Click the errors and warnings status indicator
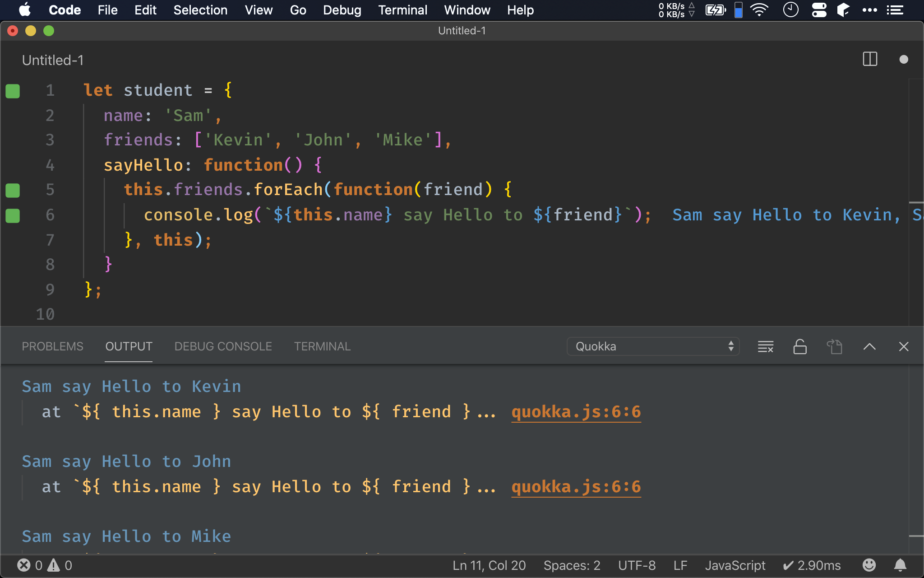 pyautogui.click(x=44, y=565)
